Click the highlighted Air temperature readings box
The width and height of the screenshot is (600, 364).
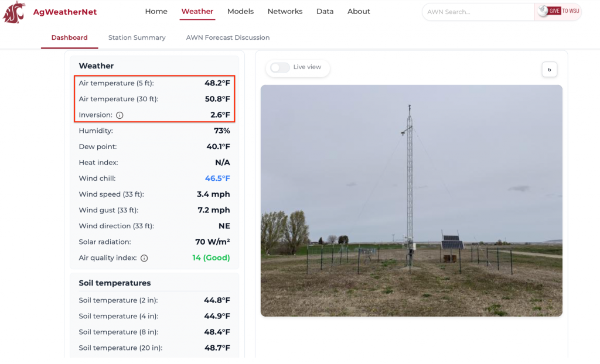click(x=154, y=99)
